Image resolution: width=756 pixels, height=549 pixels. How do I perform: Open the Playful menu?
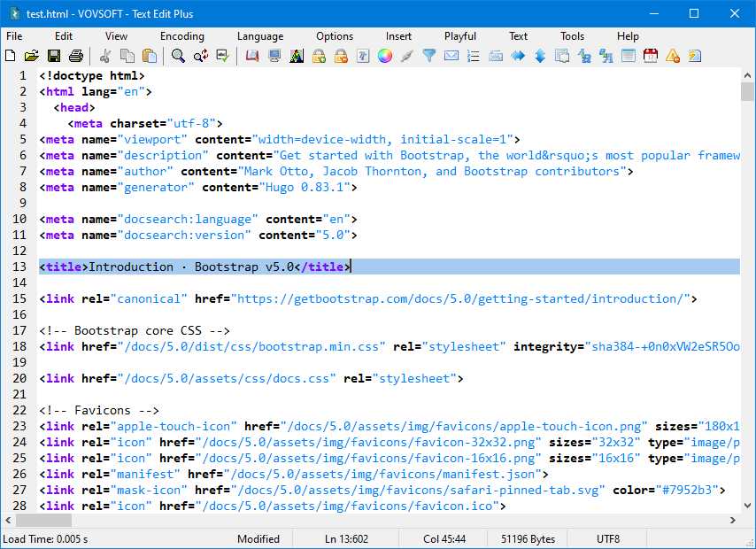coord(460,36)
